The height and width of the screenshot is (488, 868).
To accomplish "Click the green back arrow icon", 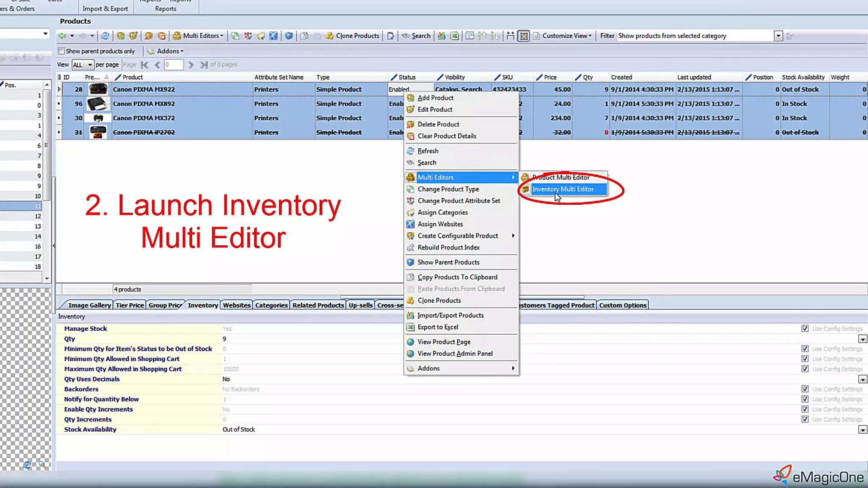I will coord(62,36).
